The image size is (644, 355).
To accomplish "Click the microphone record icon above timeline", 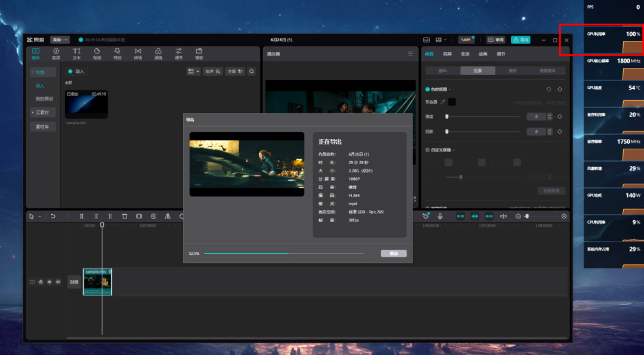I will tap(440, 216).
